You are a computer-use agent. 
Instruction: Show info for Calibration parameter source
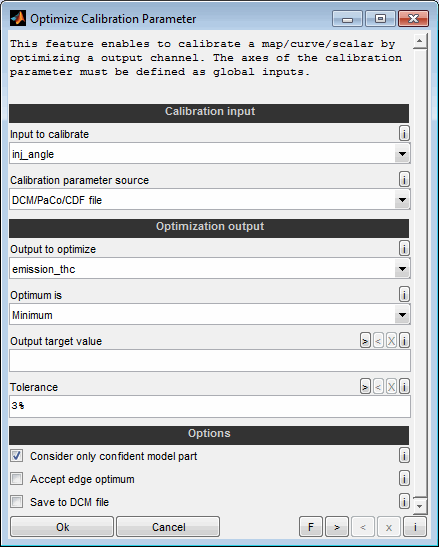pos(404,179)
